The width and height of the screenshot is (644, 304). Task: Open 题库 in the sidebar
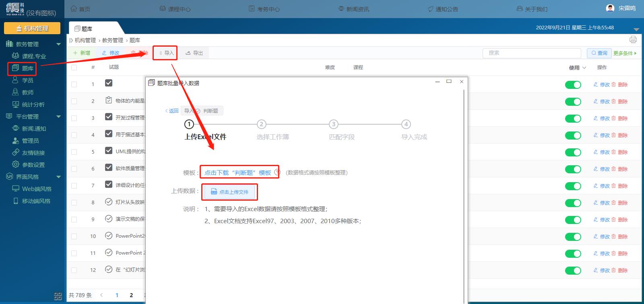tap(23, 68)
